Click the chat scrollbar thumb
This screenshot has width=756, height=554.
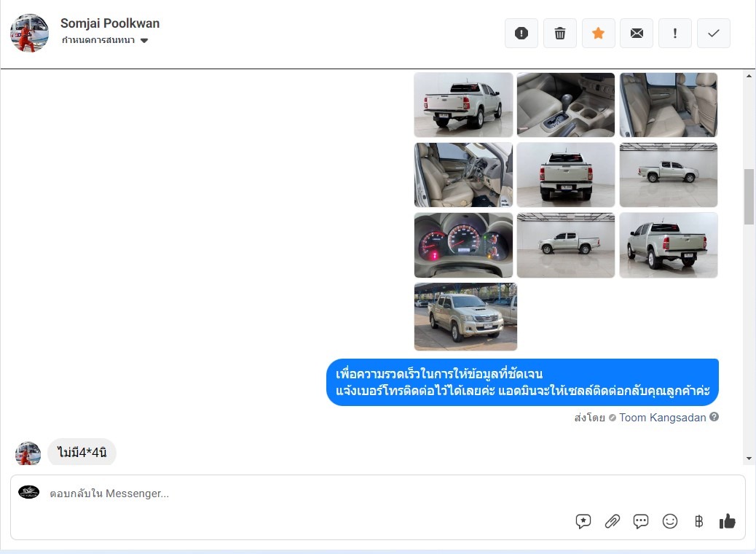click(749, 196)
